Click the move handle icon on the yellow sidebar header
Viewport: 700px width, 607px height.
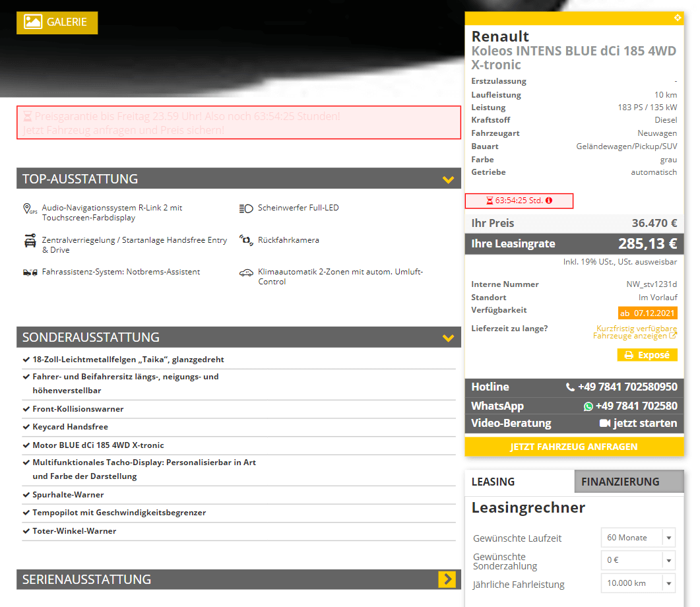[x=677, y=18]
